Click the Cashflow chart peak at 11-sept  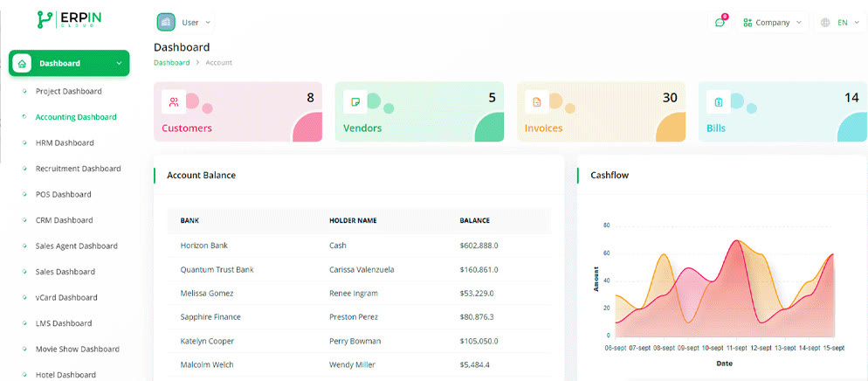(736, 240)
